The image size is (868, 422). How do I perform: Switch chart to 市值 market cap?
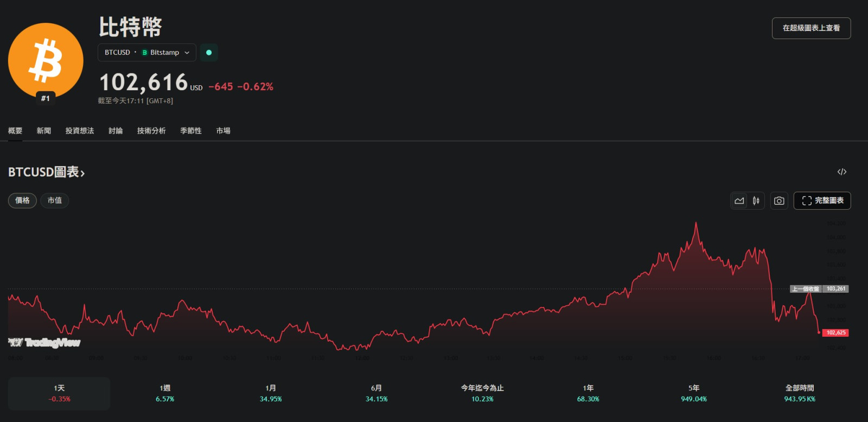tap(55, 200)
